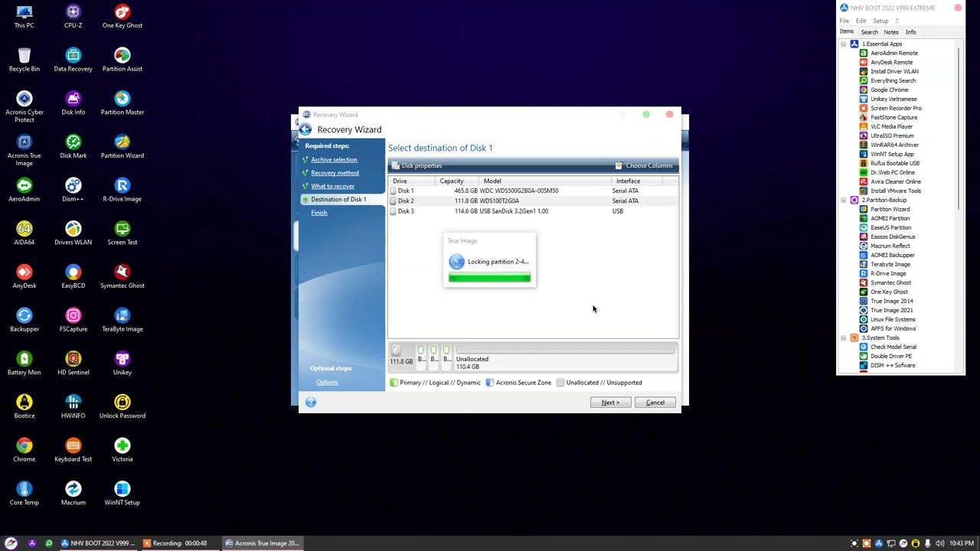Open Data Recovery desktop icon
This screenshot has width=980, height=551.
[x=73, y=60]
